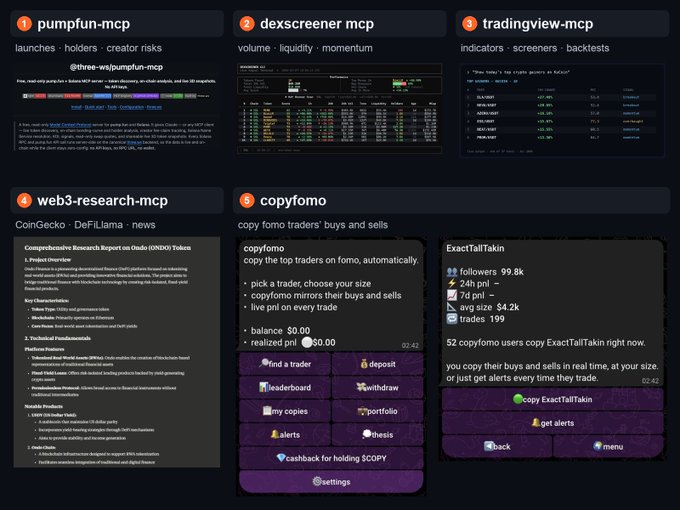
Task: Click the 'tradingview-mcp' panel title
Action: (x=538, y=24)
